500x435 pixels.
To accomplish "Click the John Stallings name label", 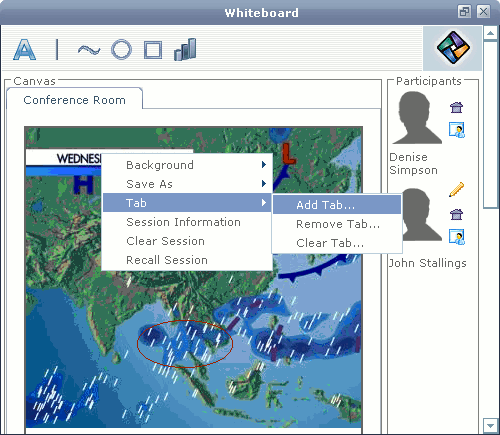I will [428, 263].
